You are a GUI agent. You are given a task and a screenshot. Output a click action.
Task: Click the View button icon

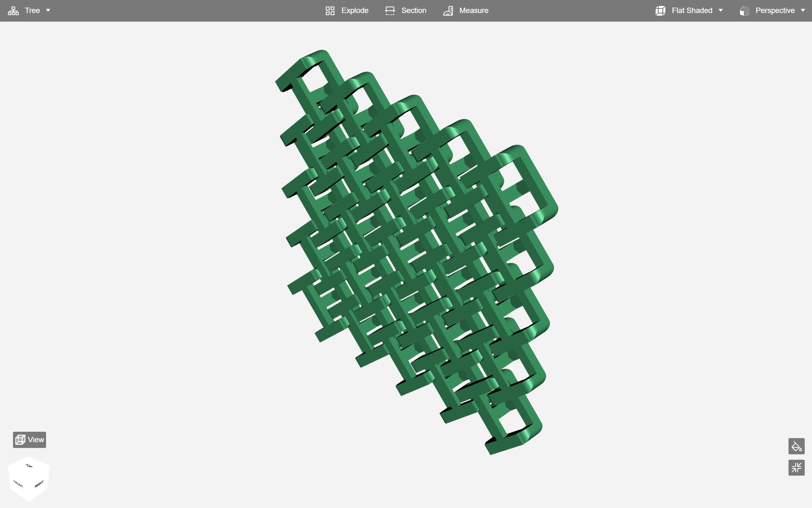[20, 439]
